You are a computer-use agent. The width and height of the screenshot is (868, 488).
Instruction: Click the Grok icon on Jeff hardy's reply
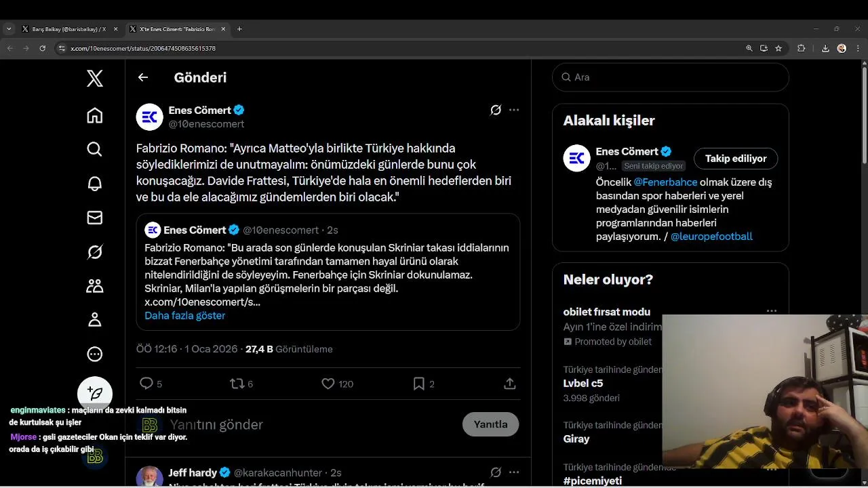tap(496, 472)
